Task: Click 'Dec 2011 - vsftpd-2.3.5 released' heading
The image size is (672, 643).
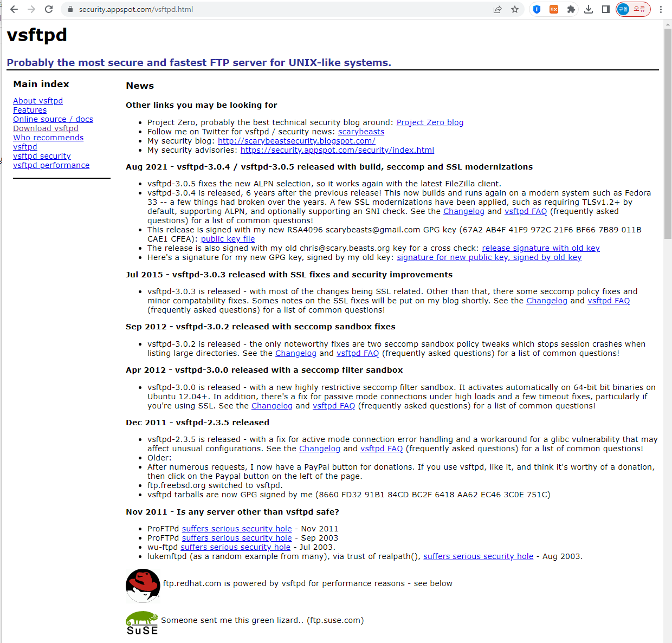Action: tap(197, 423)
